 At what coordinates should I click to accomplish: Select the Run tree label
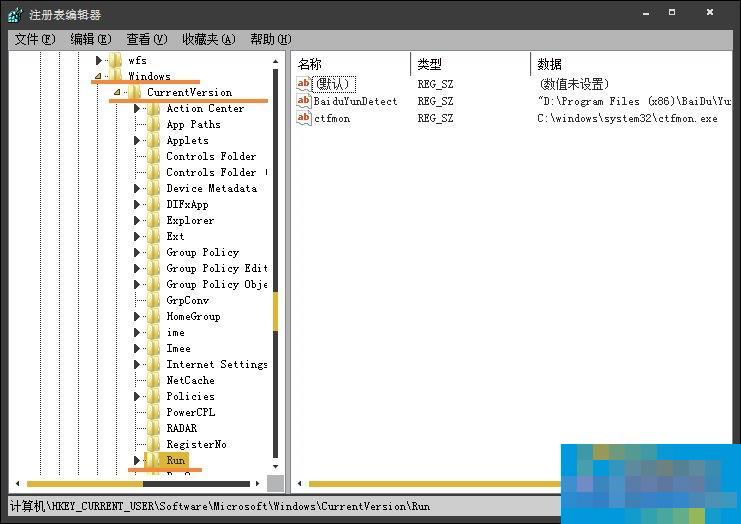[x=176, y=460]
